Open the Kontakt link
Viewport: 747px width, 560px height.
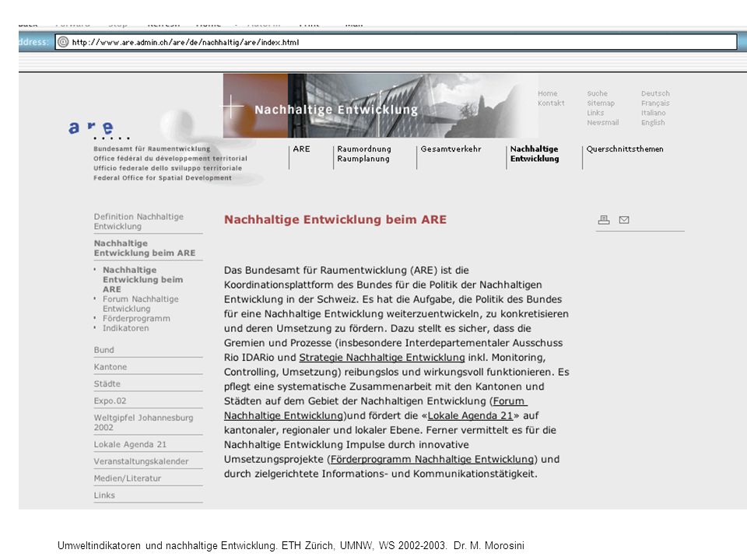[551, 103]
